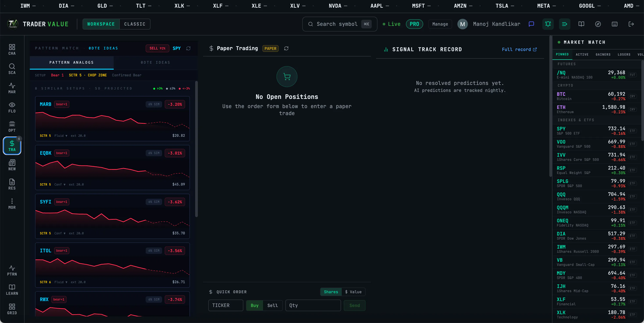644x323 pixels.
Task: Open the alerts bell icon
Action: tap(548, 24)
